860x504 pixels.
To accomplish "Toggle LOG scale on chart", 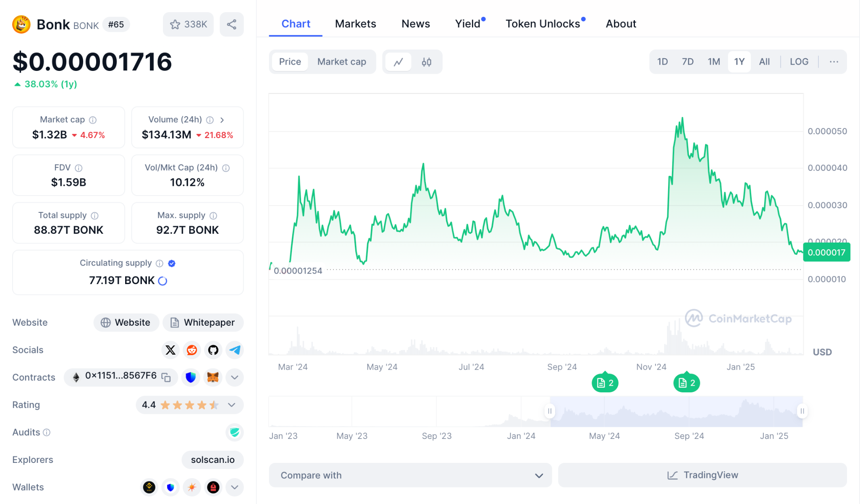I will [x=799, y=62].
